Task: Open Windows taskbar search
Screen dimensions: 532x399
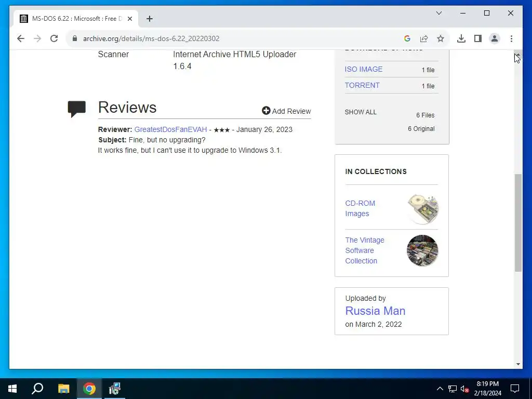Action: 37,389
